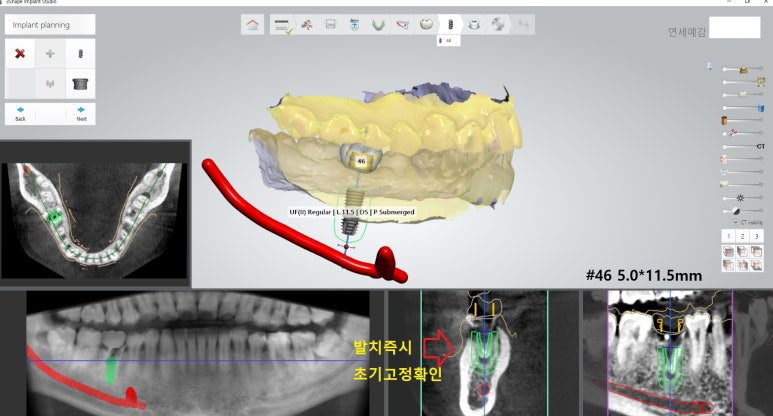The image size is (773, 416).
Task: Click the implant in the tangential CT view
Action: coord(670,366)
